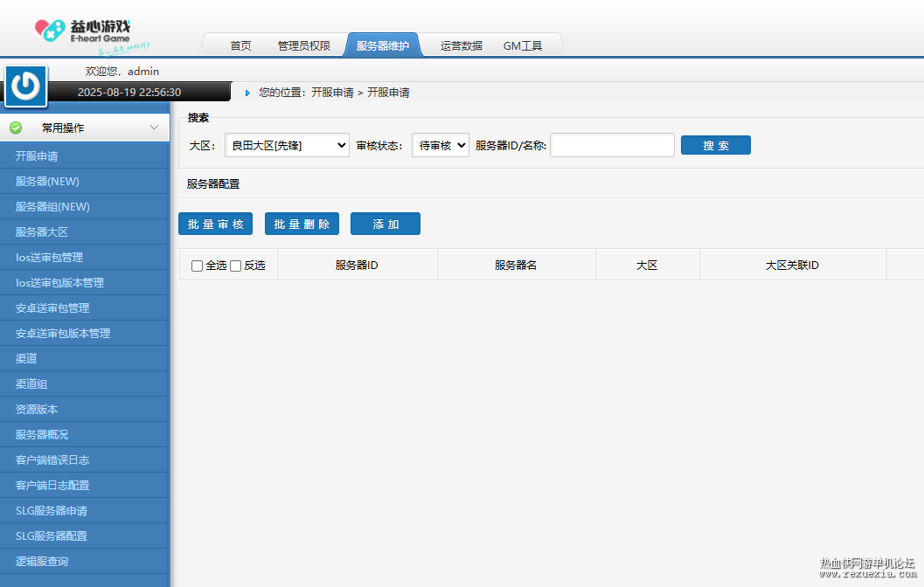The width and height of the screenshot is (924, 587).
Task: Click the 服务器ID column header
Action: click(x=358, y=266)
